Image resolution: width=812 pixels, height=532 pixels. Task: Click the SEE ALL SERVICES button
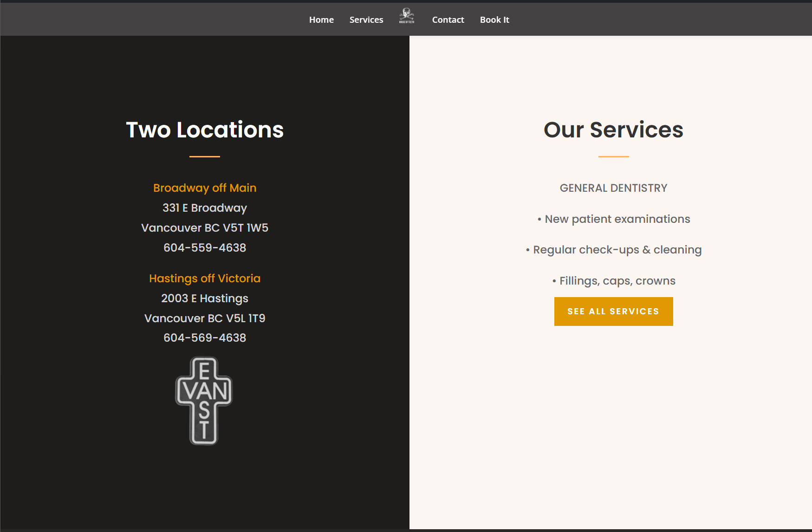(x=613, y=311)
